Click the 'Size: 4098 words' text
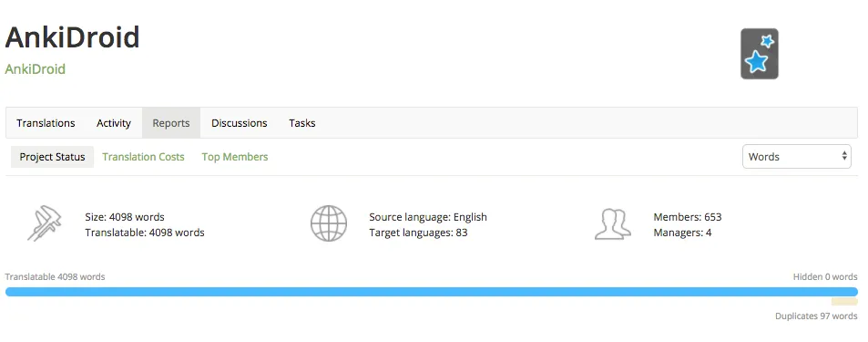This screenshot has height=342, width=868. (125, 217)
